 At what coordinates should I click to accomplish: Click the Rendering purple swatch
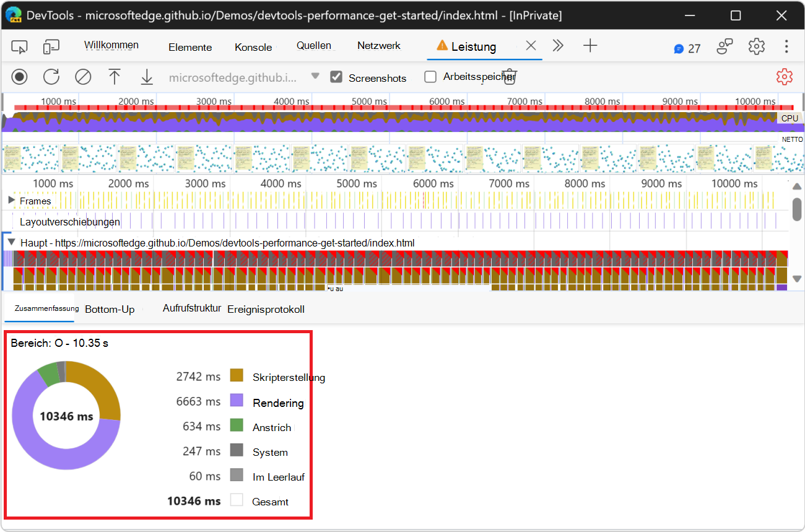tap(237, 401)
